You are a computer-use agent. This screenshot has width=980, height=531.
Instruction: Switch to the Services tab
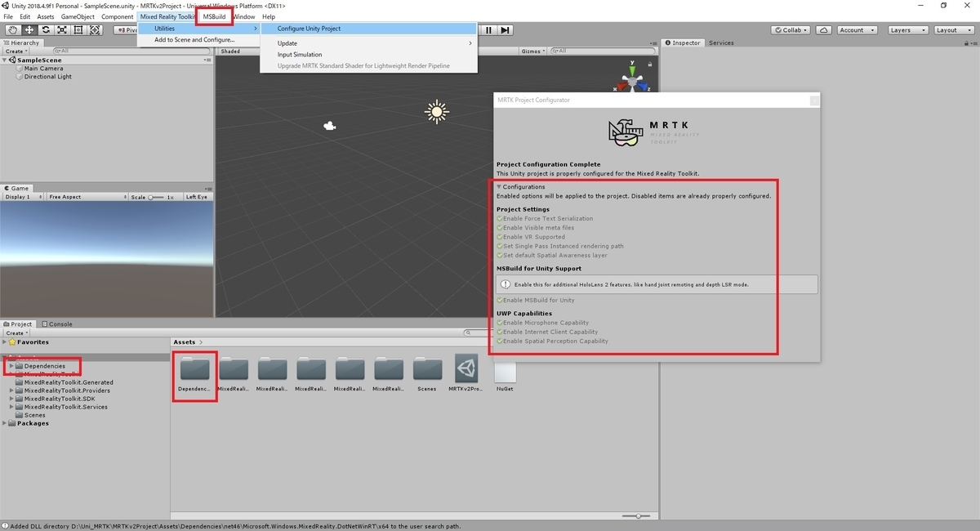[720, 42]
